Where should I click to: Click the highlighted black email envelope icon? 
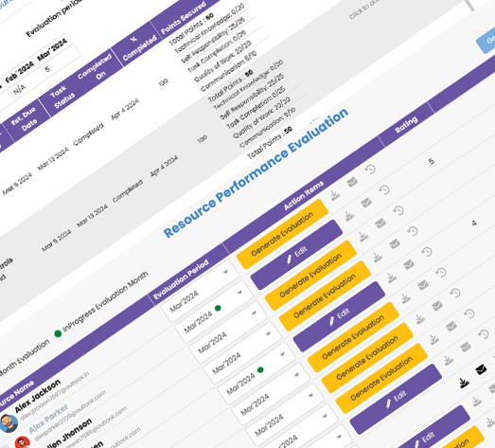(x=481, y=369)
